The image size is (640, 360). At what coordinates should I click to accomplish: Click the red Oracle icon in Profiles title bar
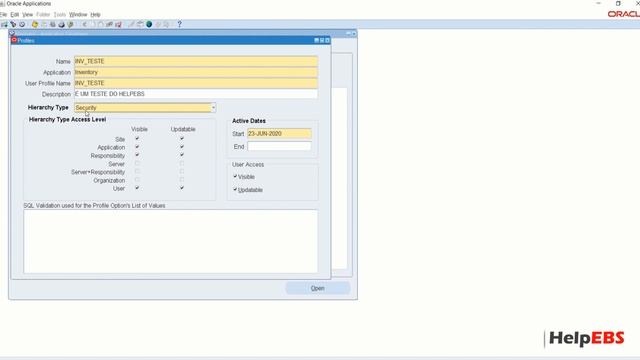pyautogui.click(x=14, y=40)
